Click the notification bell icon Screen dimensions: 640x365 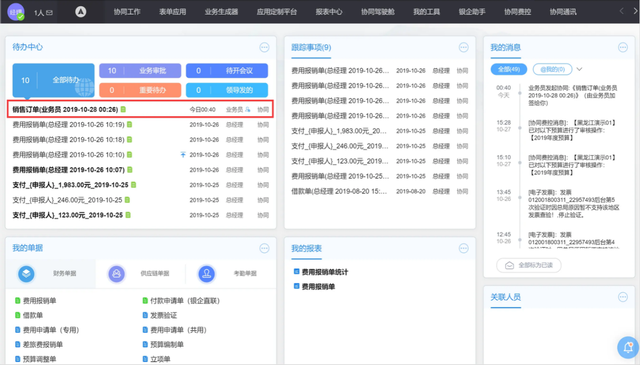click(628, 347)
